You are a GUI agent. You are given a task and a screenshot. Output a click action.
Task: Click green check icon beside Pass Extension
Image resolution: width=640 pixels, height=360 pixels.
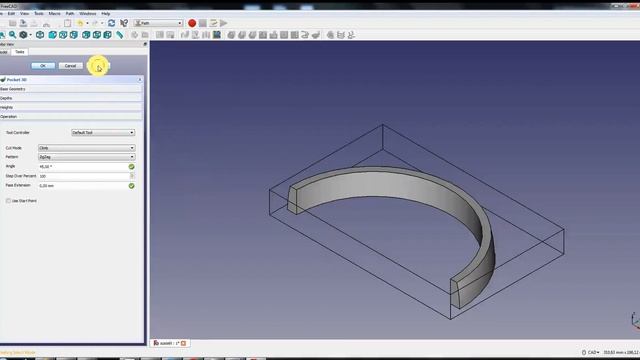pos(131,186)
